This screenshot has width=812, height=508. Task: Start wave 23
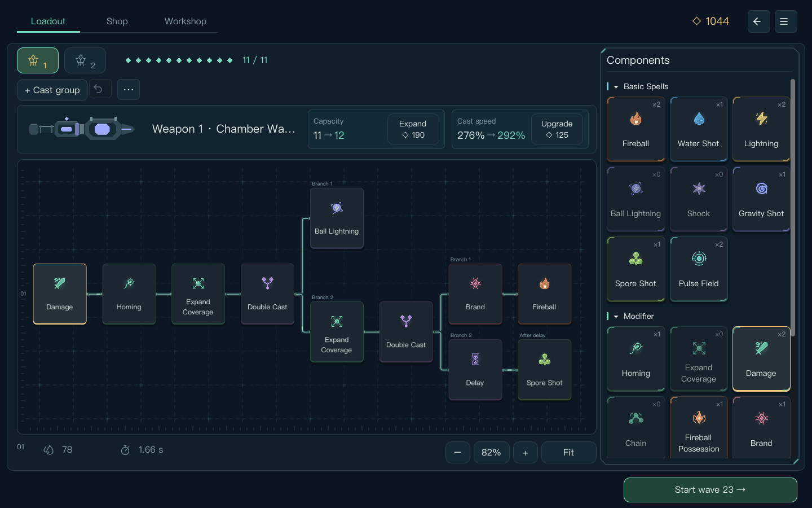710,490
